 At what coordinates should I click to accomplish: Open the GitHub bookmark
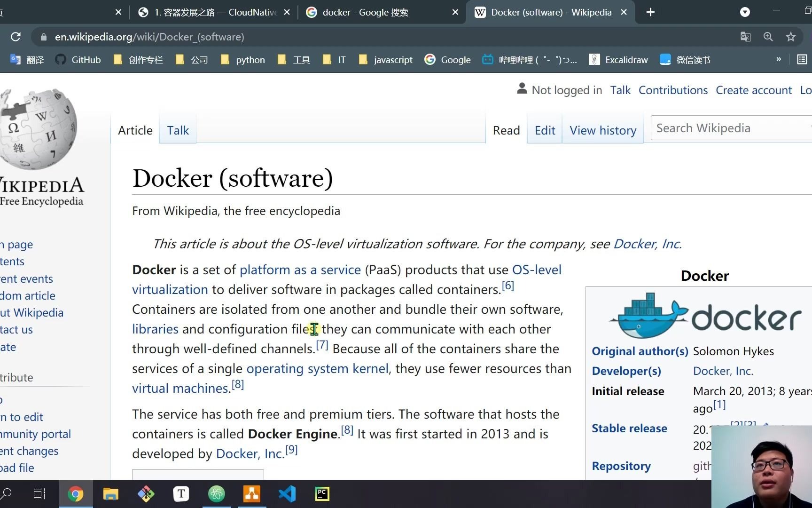pos(78,60)
